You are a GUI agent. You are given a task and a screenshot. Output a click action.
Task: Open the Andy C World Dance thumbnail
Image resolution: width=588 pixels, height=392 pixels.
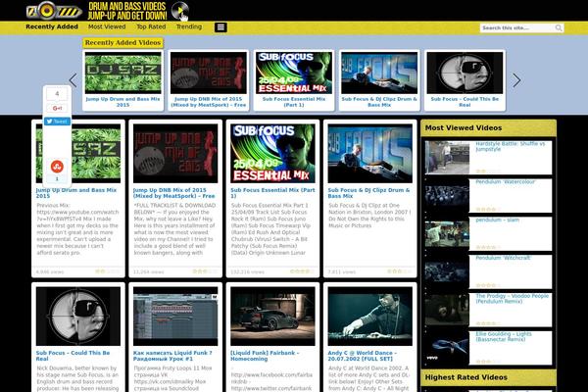pyautogui.click(x=370, y=317)
